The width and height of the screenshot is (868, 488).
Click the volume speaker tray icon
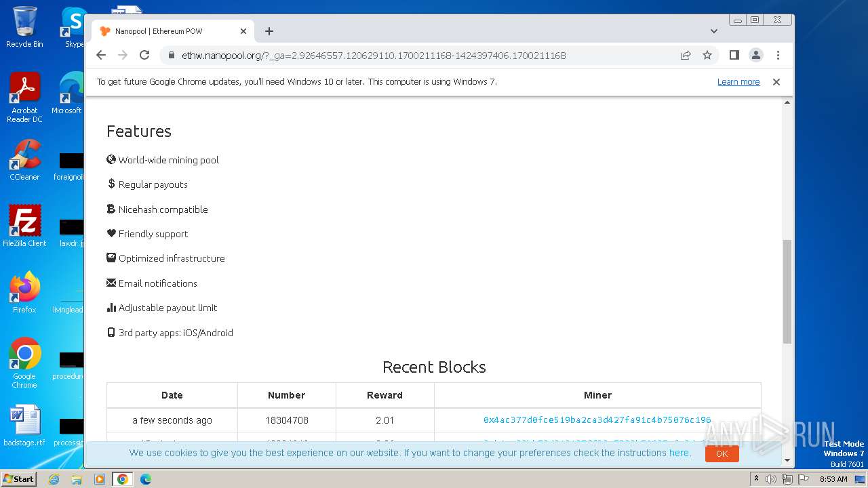point(771,479)
